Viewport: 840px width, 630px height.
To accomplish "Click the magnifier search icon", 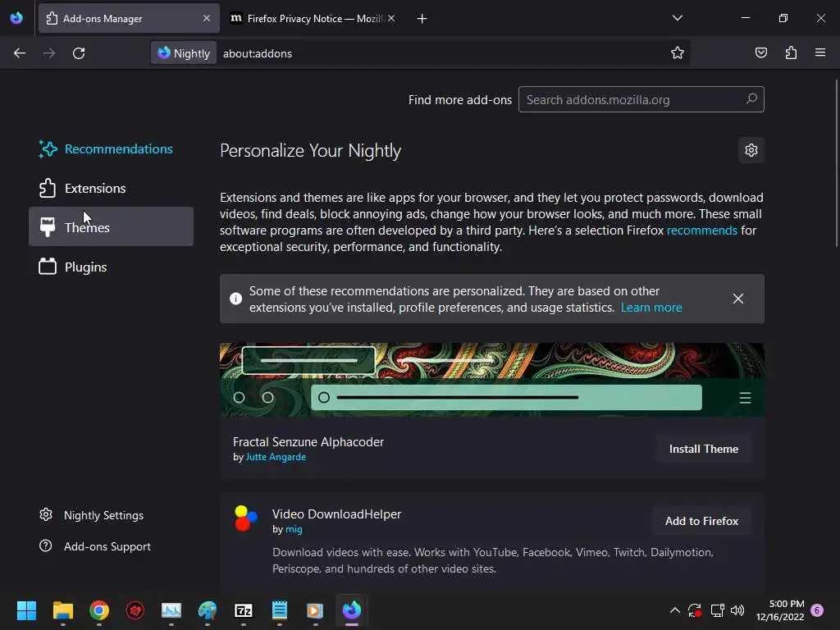I will click(751, 99).
